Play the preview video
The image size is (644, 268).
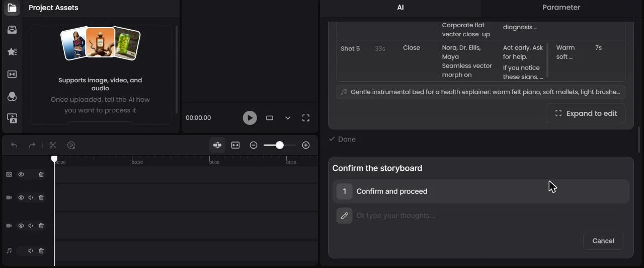(x=250, y=118)
